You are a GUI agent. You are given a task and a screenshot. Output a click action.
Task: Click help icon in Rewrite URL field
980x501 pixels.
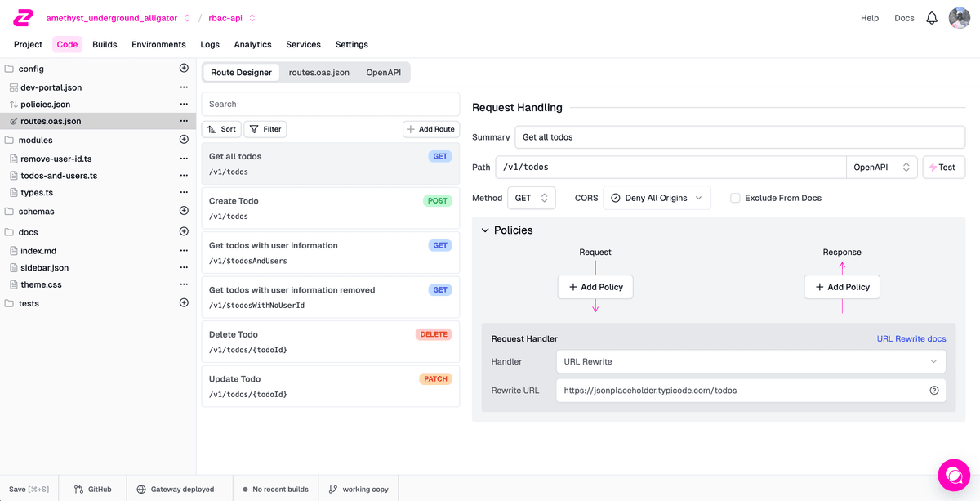click(x=934, y=391)
